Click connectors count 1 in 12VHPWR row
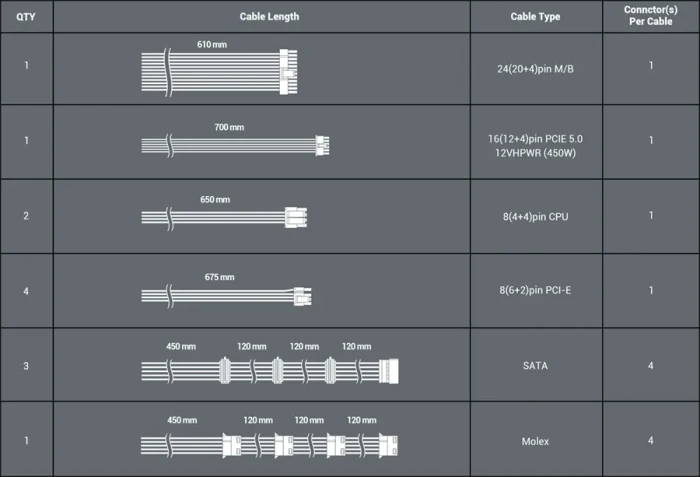 tap(651, 140)
